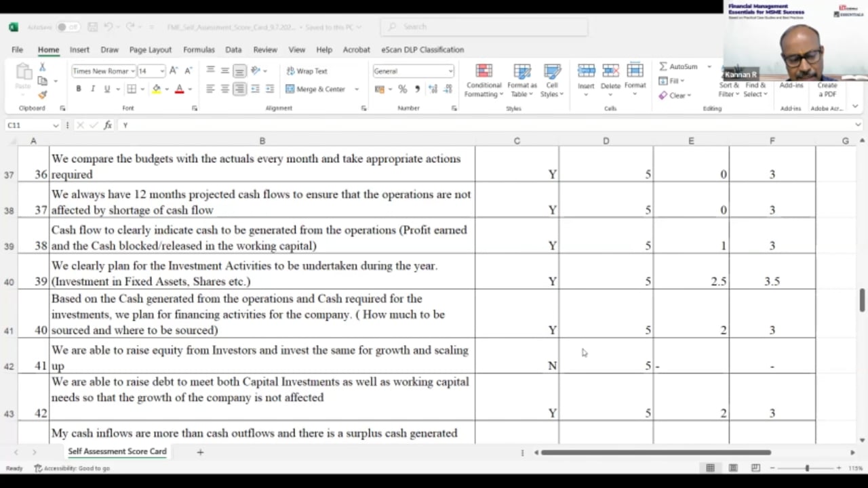Image resolution: width=868 pixels, height=488 pixels.
Task: Open Conditional Formatting menu
Action: pos(484,81)
